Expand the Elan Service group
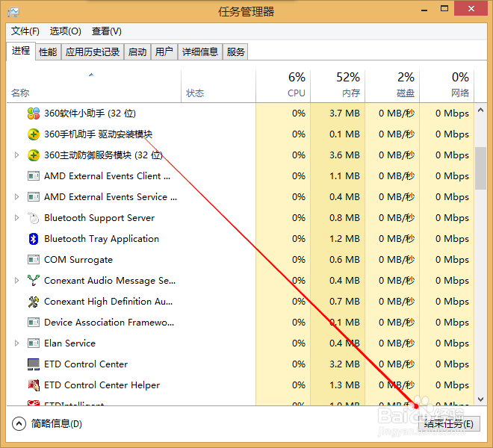This screenshot has width=493, height=448. 17,343
